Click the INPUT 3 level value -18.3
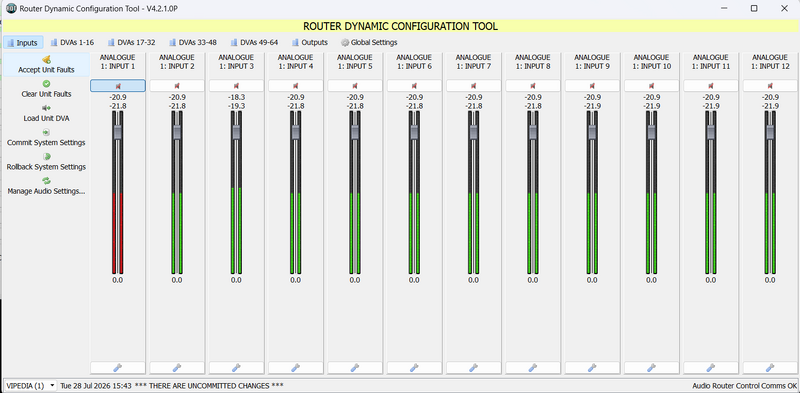The height and width of the screenshot is (393, 800). (236, 97)
